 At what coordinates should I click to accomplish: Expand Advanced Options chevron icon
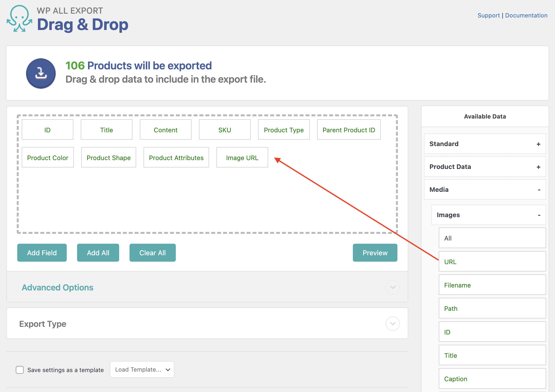(x=392, y=287)
